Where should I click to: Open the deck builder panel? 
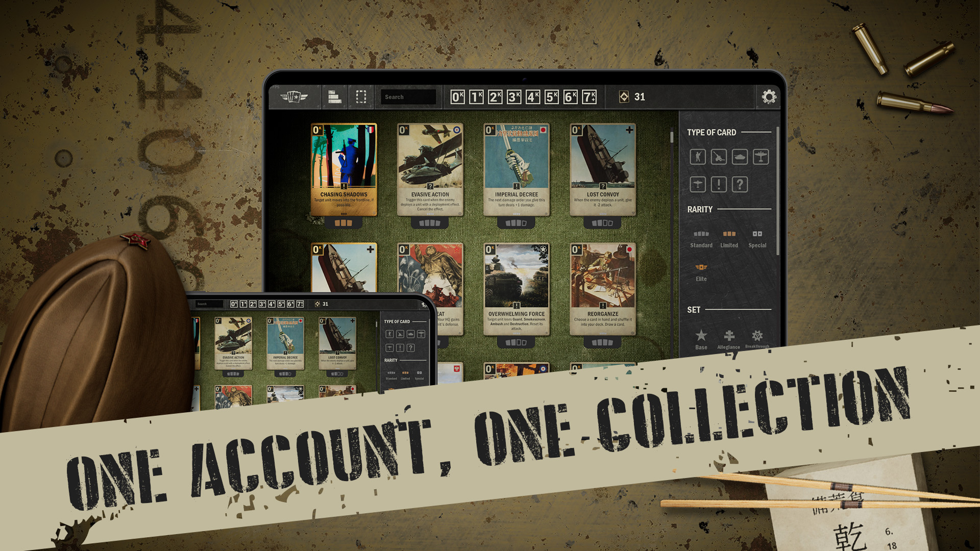[x=335, y=96]
